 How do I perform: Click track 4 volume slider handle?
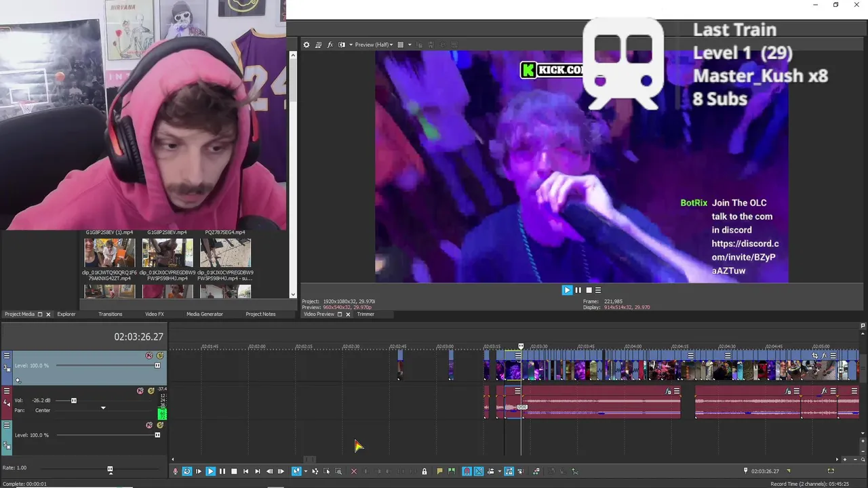[74, 401]
